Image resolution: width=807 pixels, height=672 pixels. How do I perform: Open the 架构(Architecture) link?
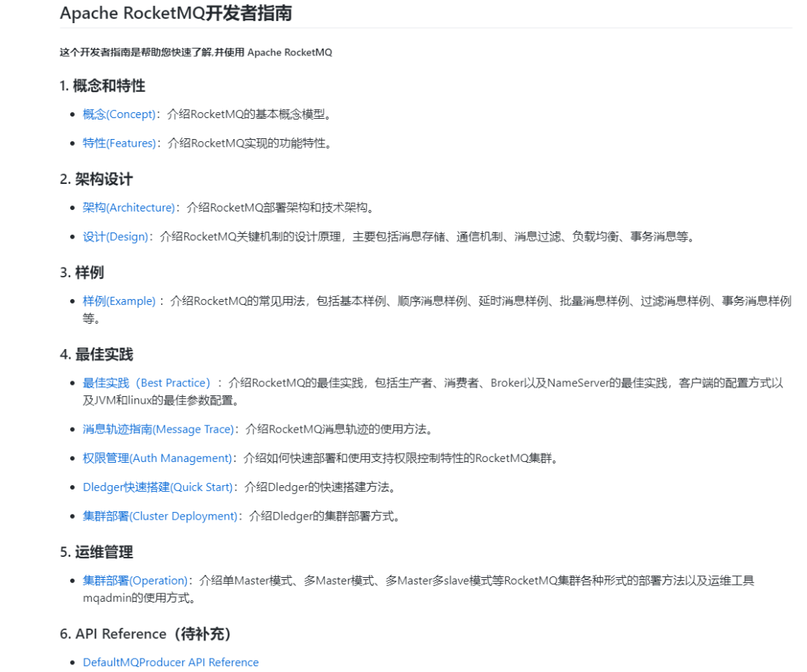(129, 208)
